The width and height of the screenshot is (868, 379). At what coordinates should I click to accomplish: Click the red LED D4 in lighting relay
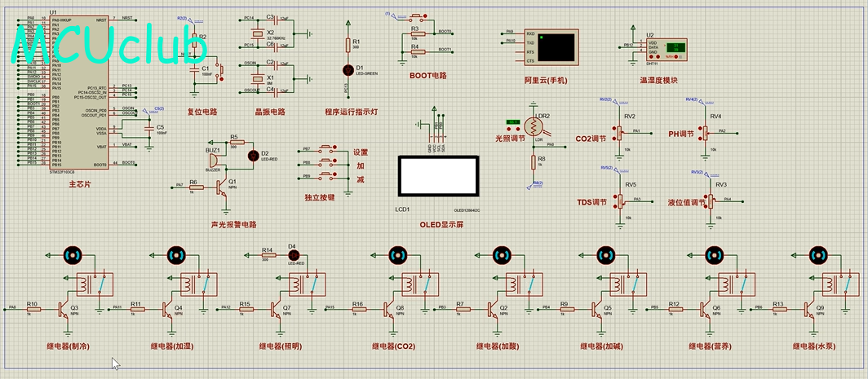tap(294, 255)
